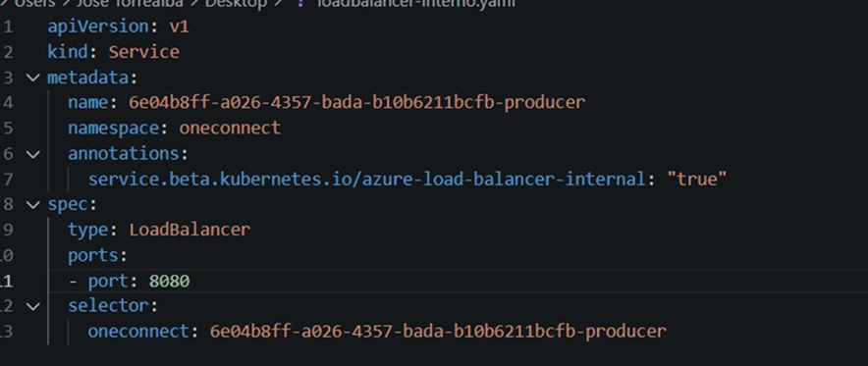Click the 8080 port number
868x366 pixels.
(x=170, y=281)
